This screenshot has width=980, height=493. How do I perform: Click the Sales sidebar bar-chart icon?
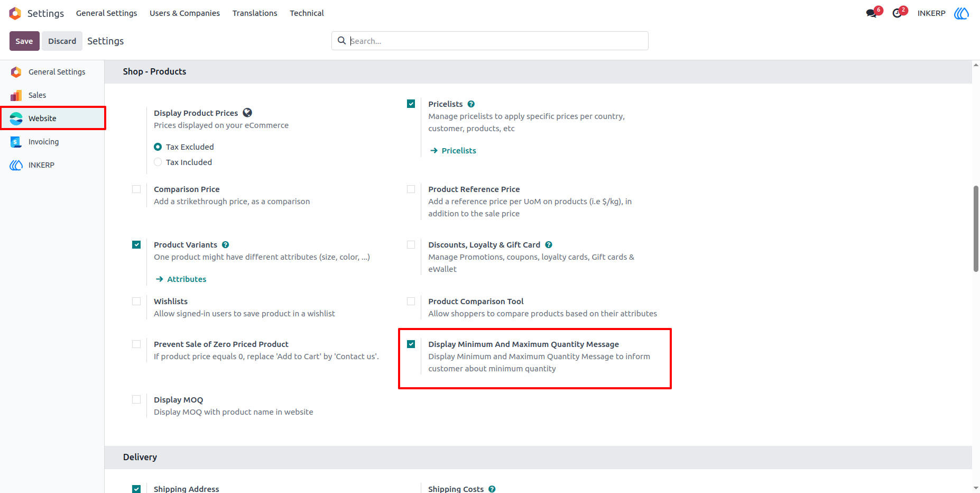[x=16, y=95]
